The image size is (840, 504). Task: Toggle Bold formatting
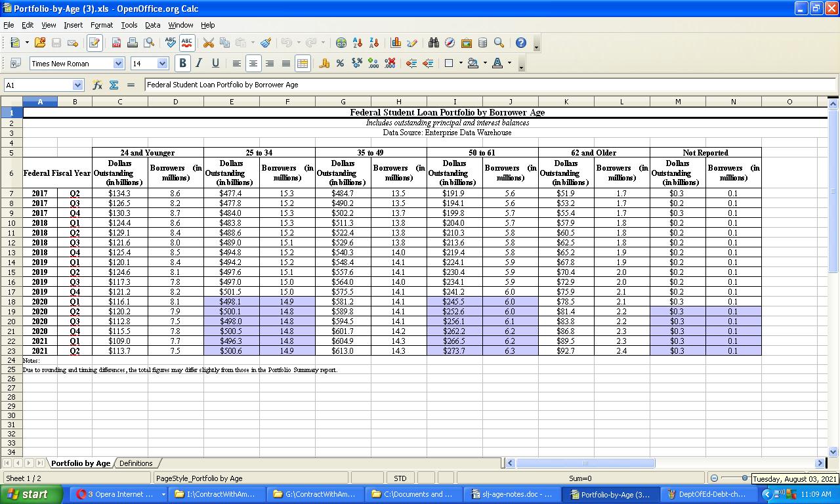182,63
